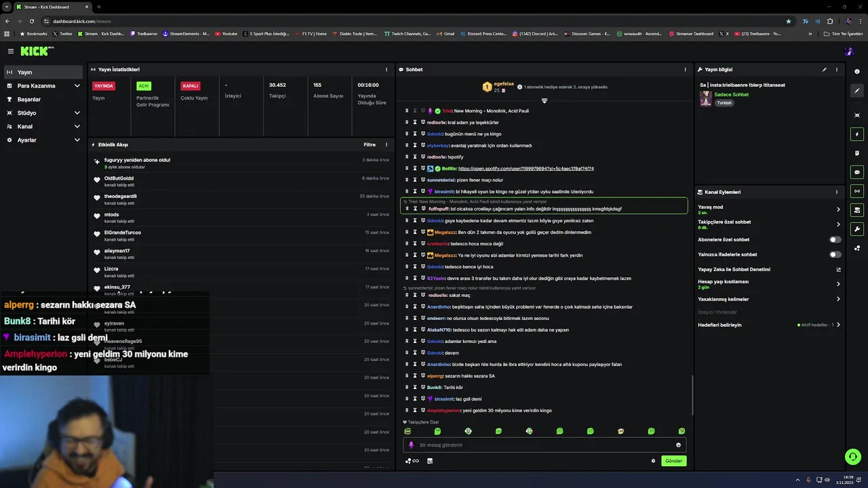Open the user avatar in the top-right header
The image size is (868, 488).
[849, 51]
